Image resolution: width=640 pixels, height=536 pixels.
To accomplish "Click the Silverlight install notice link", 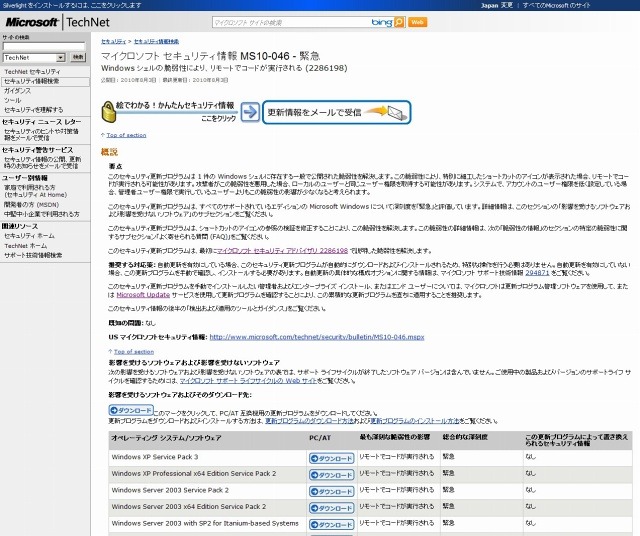I will pos(72,5).
